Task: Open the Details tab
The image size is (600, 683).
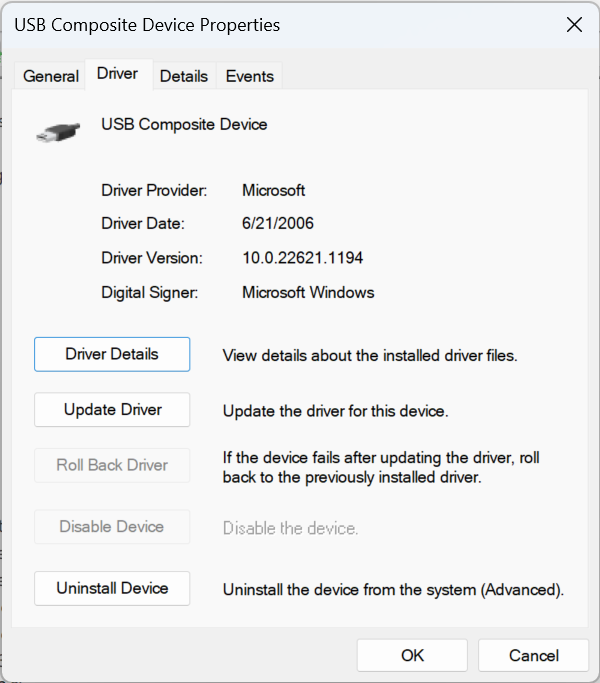Action: point(184,76)
